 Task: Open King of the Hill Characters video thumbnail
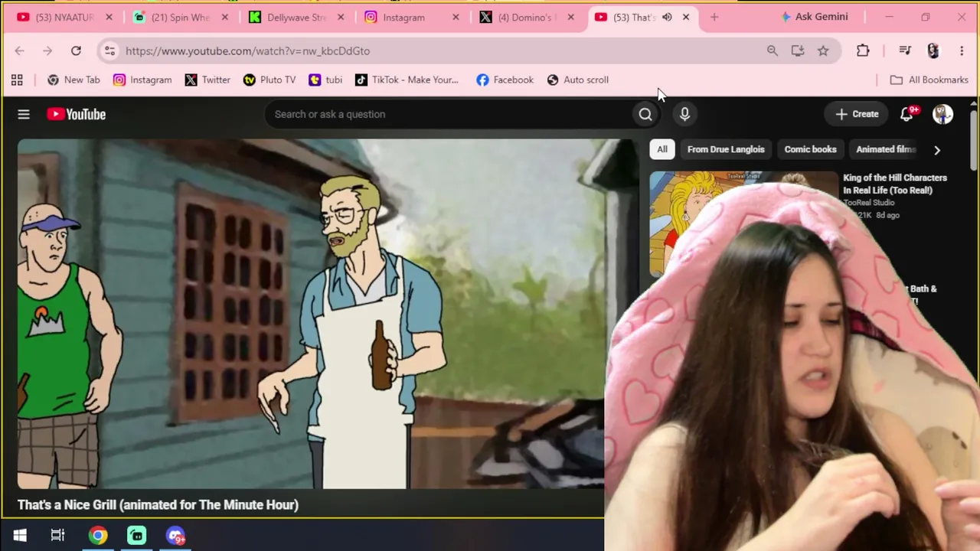(743, 223)
